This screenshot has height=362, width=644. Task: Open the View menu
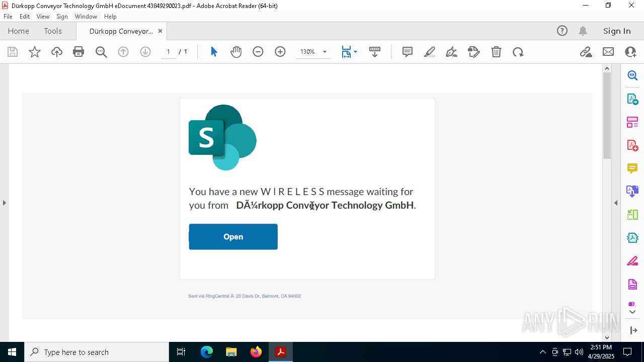pos(43,17)
